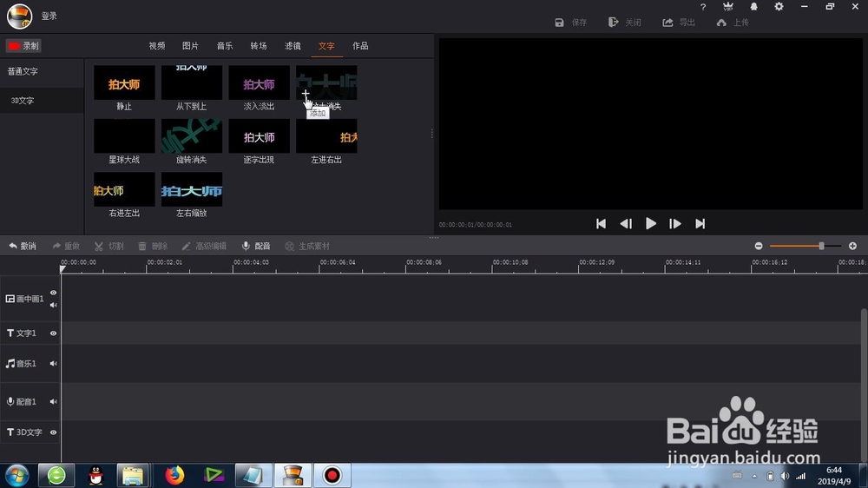Click the red record button
The height and width of the screenshot is (488, 868).
click(23, 46)
